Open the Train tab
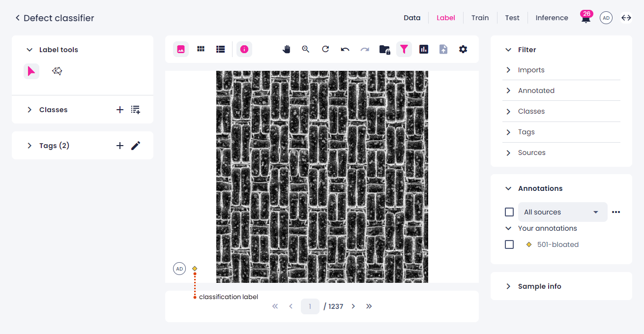The height and width of the screenshot is (334, 644). click(x=480, y=18)
